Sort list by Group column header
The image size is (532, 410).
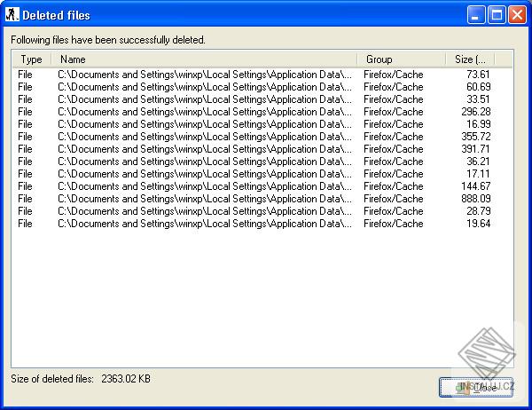pos(401,59)
